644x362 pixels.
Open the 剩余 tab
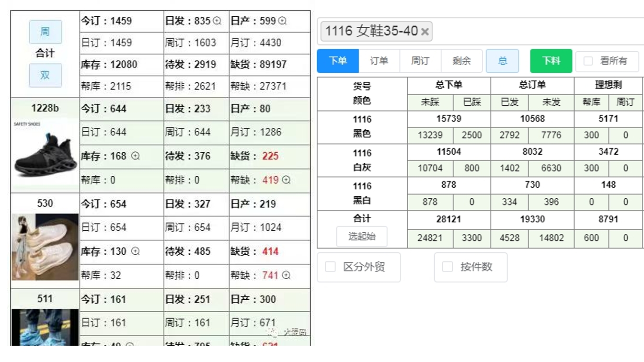pos(461,61)
